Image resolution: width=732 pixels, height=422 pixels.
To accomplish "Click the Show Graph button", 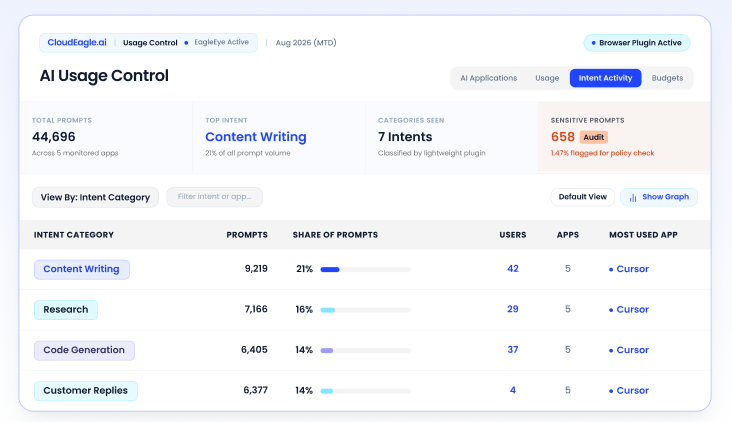I will 659,197.
